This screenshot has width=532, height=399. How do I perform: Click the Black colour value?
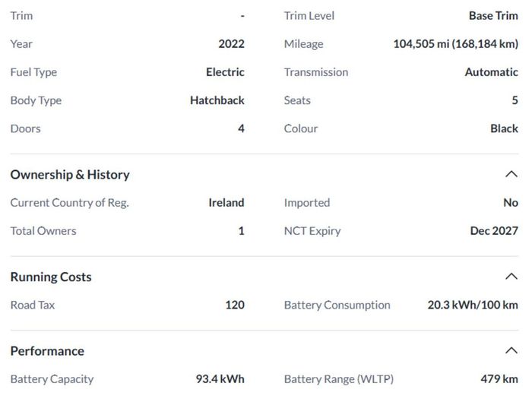[504, 128]
